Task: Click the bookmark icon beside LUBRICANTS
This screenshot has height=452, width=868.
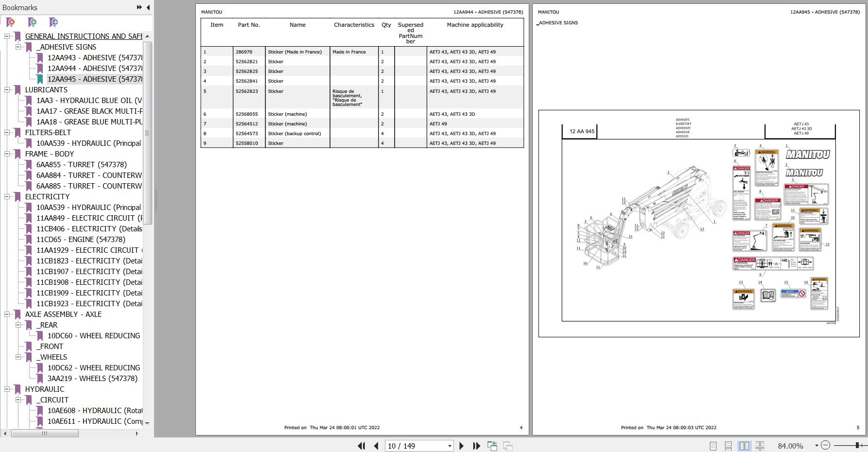Action: 17,90
